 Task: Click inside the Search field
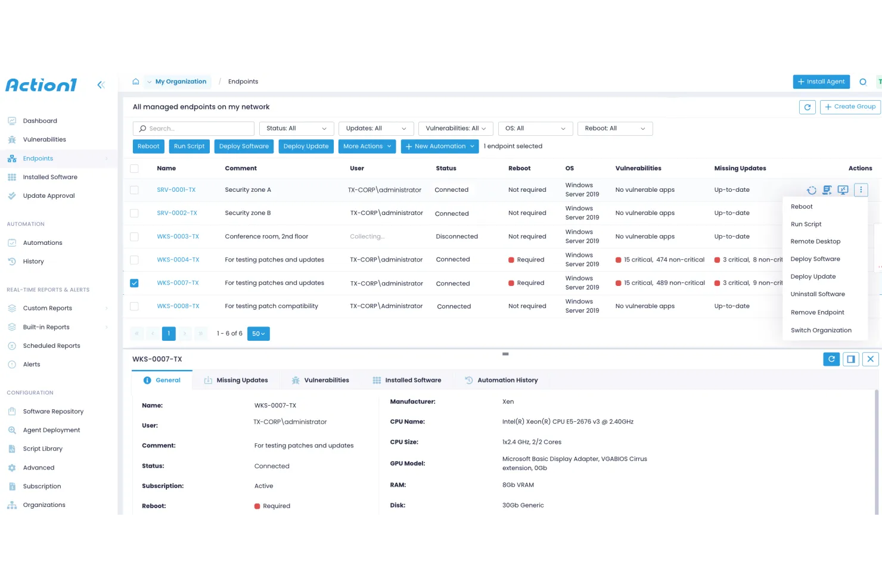(193, 128)
